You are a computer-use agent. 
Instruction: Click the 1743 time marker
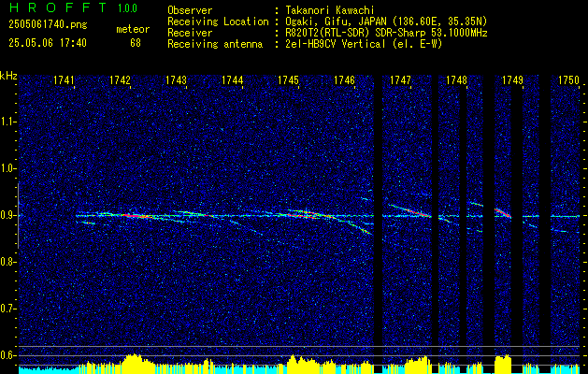(x=177, y=80)
